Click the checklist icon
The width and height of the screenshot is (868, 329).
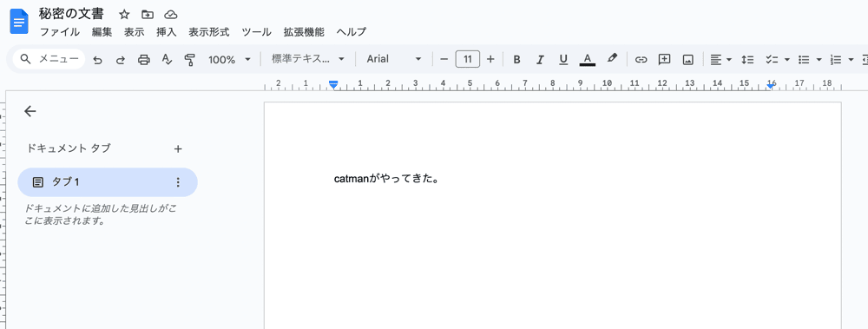(771, 59)
